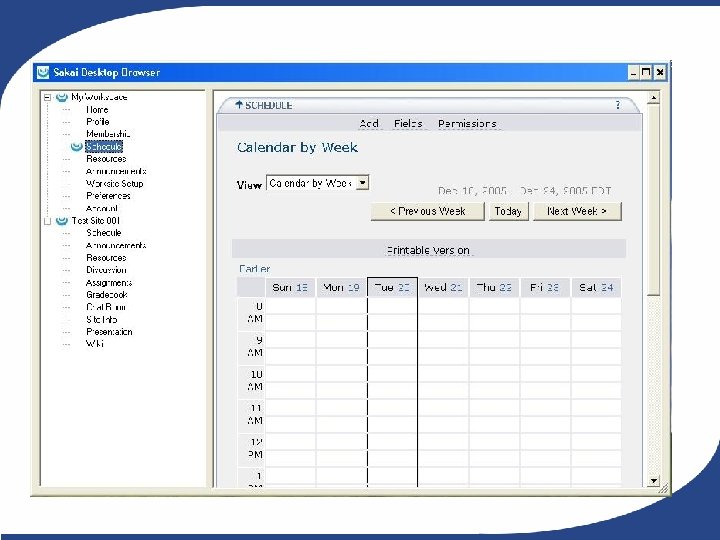This screenshot has width=720, height=540.
Task: Select the Fri 23 day header
Action: pos(545,287)
